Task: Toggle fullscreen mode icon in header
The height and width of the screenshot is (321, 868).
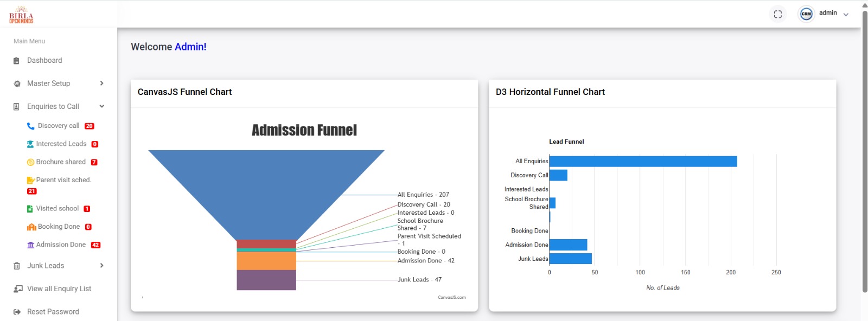Action: click(x=778, y=14)
